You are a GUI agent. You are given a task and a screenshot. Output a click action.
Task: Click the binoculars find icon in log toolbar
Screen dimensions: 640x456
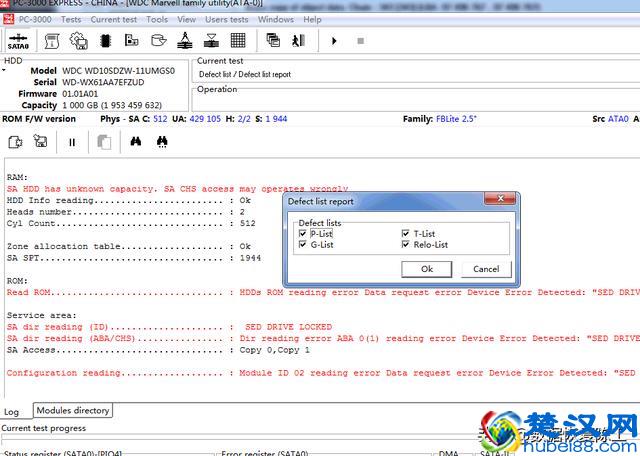136,142
